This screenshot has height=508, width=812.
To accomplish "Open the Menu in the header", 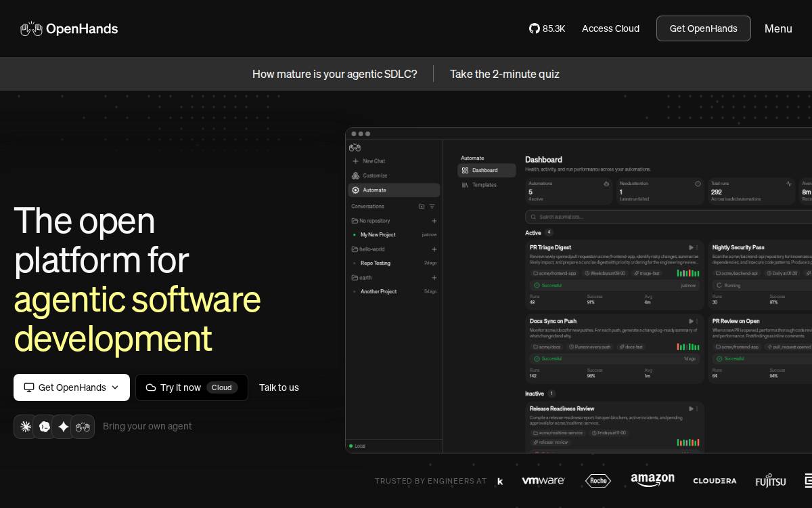I will (x=778, y=28).
